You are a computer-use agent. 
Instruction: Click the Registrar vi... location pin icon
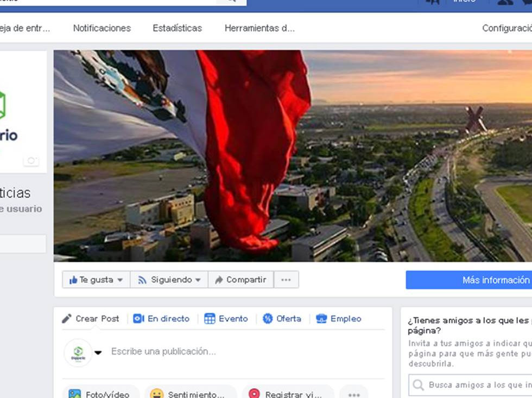254,394
